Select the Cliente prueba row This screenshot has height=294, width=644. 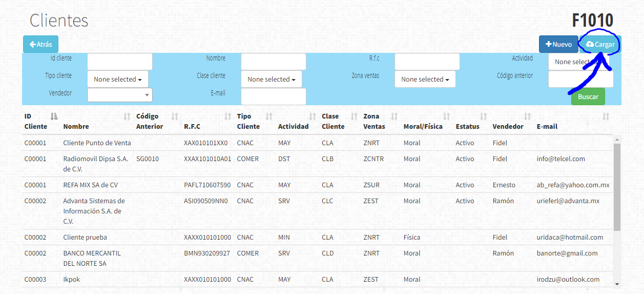click(x=318, y=237)
